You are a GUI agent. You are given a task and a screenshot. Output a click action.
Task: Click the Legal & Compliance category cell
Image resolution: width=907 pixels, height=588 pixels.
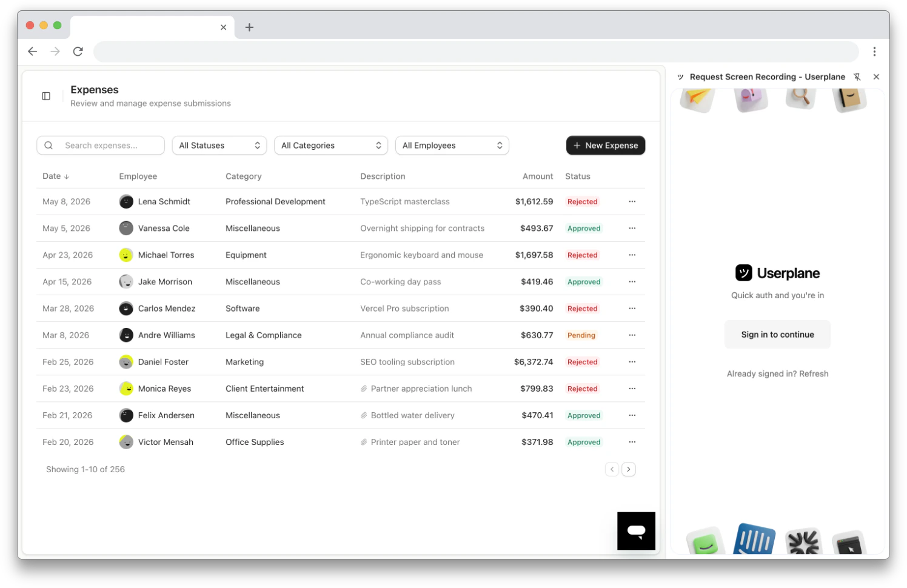(x=263, y=335)
